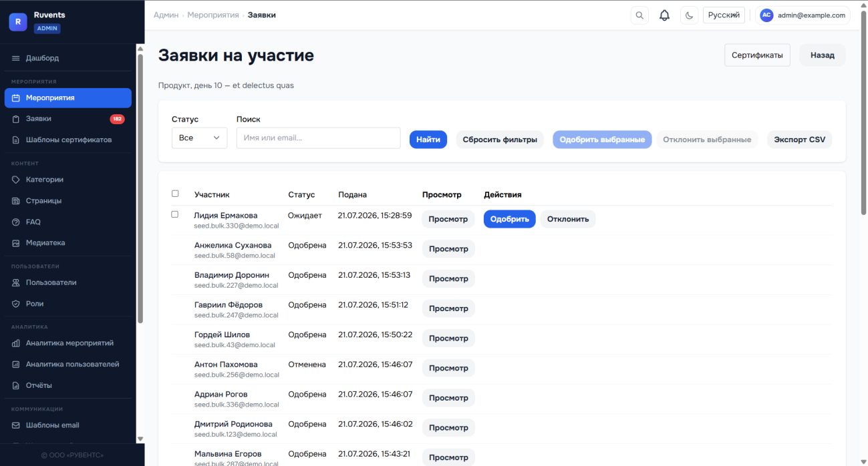This screenshot has height=466, width=868.
Task: Click the question icon beside FAQ
Action: click(x=16, y=222)
